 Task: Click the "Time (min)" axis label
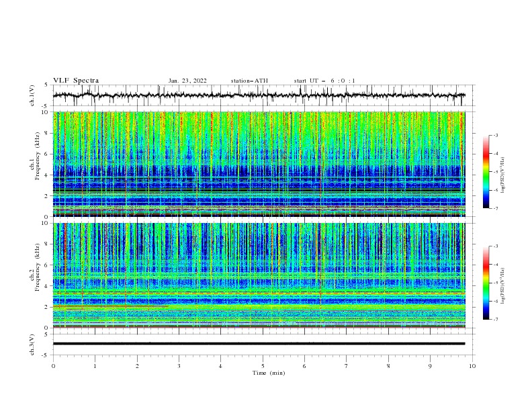coord(269,373)
